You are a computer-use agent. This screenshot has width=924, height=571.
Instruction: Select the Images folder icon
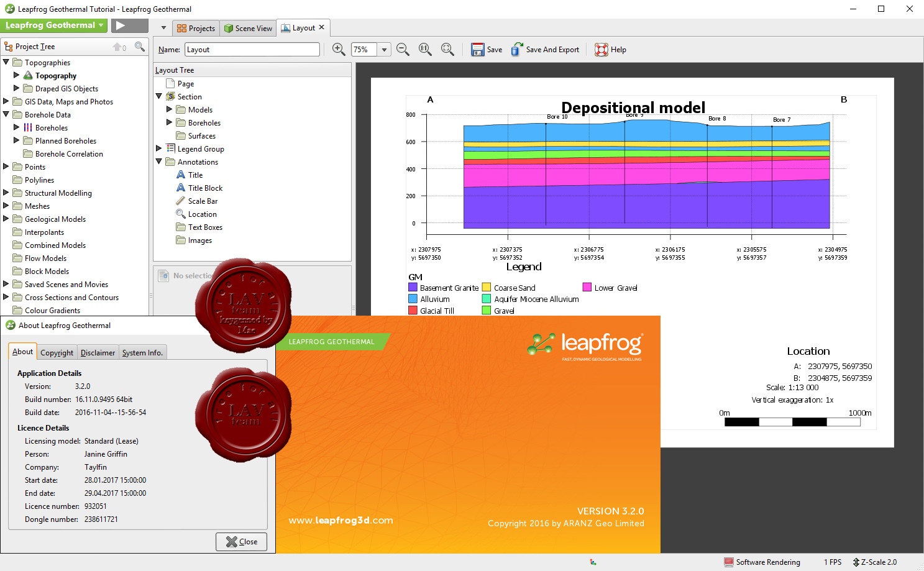click(x=181, y=240)
